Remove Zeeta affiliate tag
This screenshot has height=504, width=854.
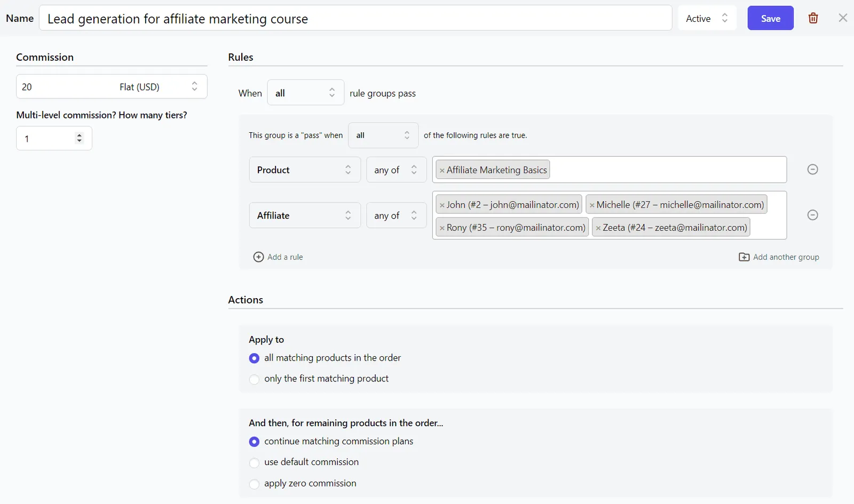(598, 228)
